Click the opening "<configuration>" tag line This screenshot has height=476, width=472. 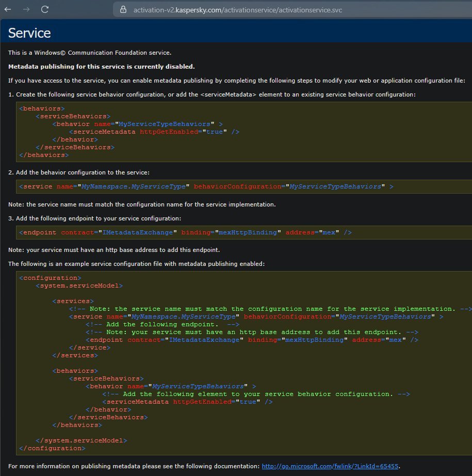(x=50, y=278)
